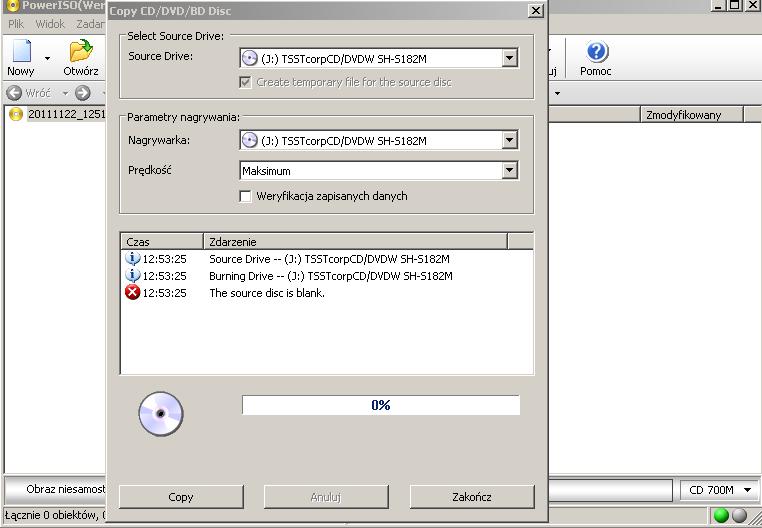Minimize the PowerISO main window
The width and height of the screenshot is (762, 528).
(x=719, y=5)
